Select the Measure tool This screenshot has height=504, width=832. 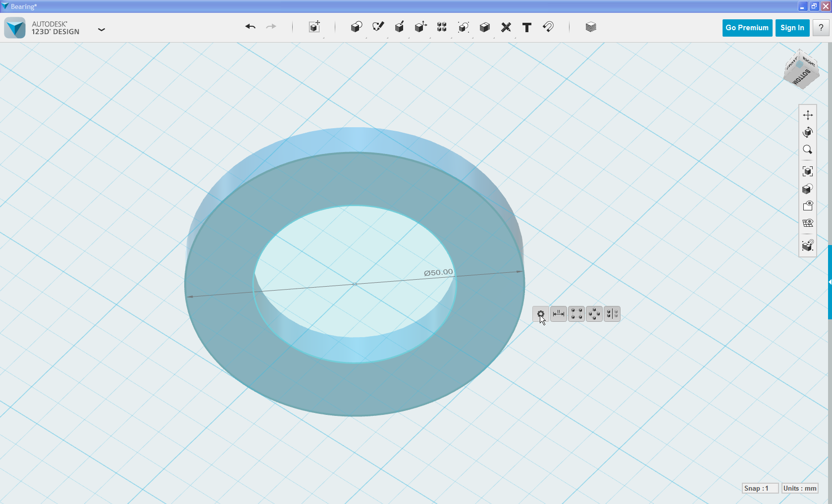point(506,27)
